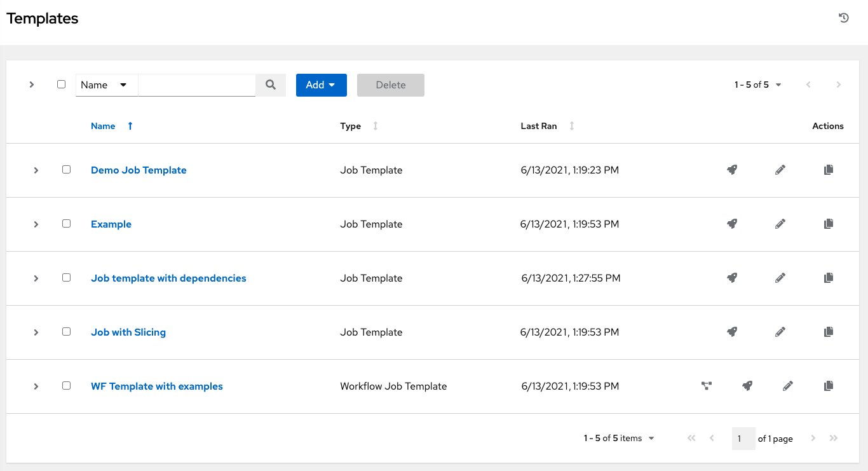
Task: Check the select-all checkbox
Action: 61,85
